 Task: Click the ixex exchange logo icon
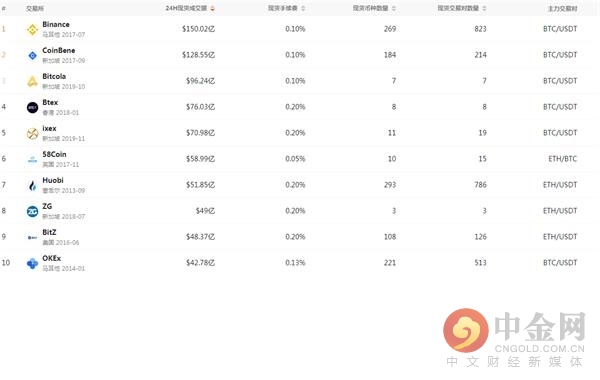click(x=32, y=134)
